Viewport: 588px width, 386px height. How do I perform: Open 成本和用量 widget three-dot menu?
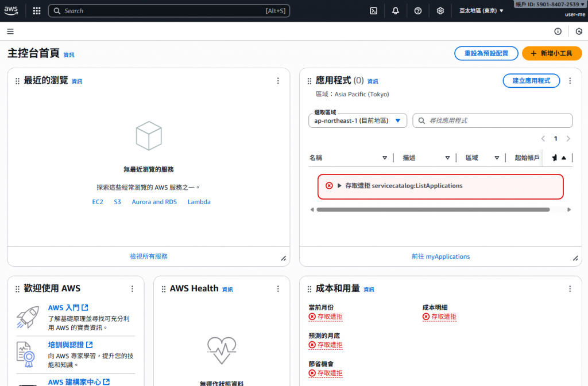click(x=570, y=288)
